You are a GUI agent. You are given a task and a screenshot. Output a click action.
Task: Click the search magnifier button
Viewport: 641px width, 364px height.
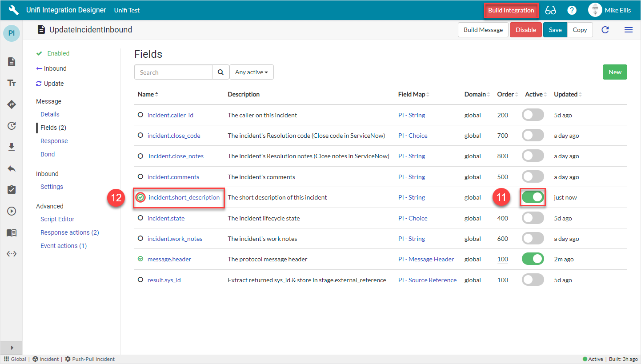click(x=220, y=72)
